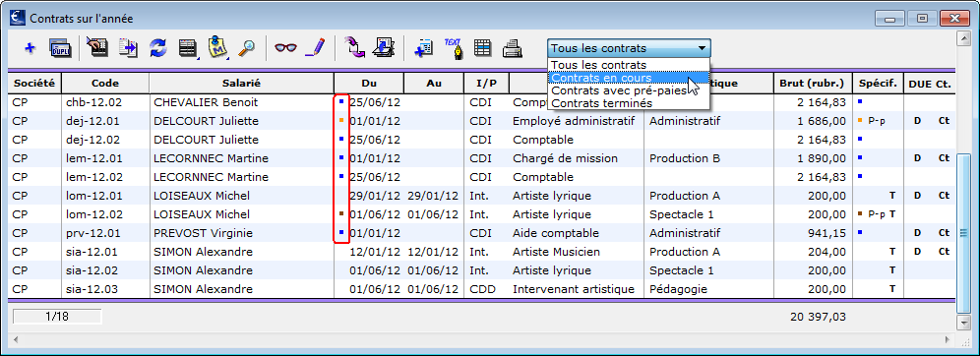The image size is (980, 356).
Task: Click the vertical scrollbar down arrow
Action: 963,323
